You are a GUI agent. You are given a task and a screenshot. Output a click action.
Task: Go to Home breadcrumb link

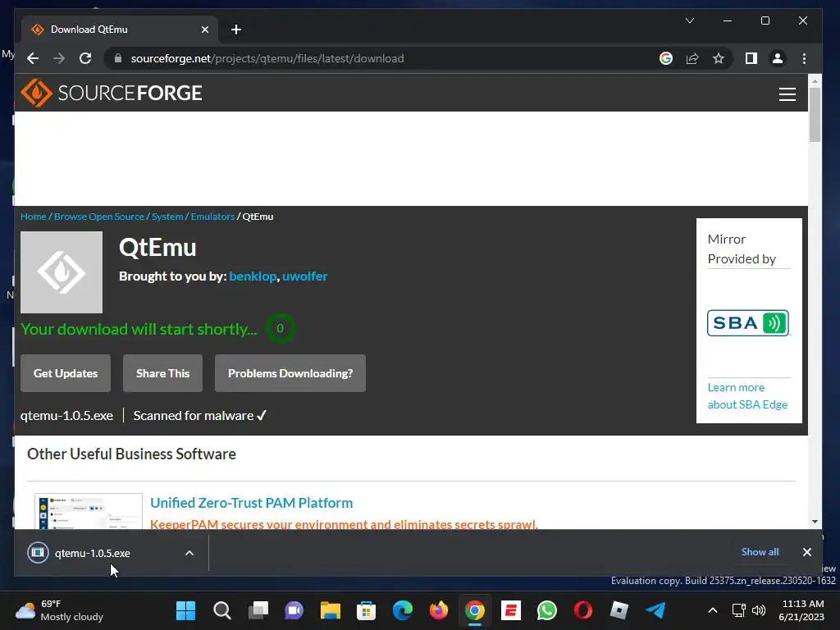pyautogui.click(x=33, y=217)
